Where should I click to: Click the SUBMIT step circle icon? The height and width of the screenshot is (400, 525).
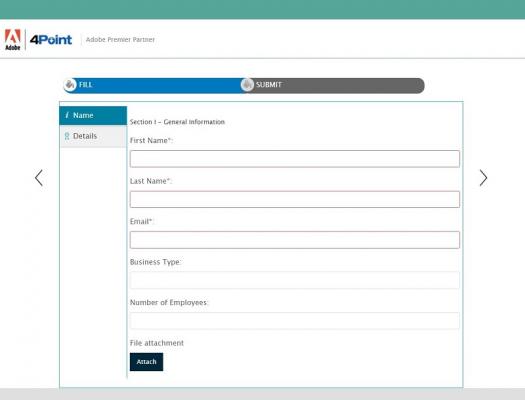(x=247, y=85)
